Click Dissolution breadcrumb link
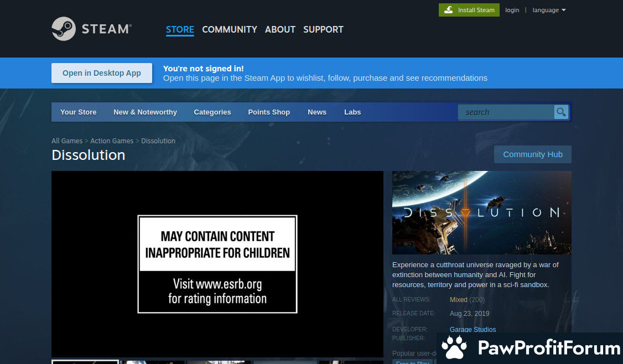Image resolution: width=623 pixels, height=364 pixels. [x=158, y=141]
